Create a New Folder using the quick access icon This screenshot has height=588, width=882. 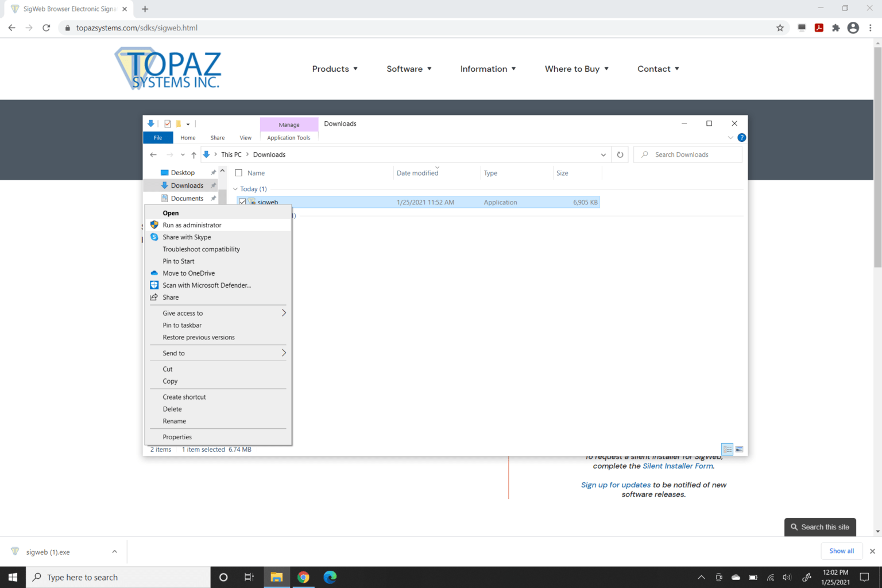[x=178, y=123]
